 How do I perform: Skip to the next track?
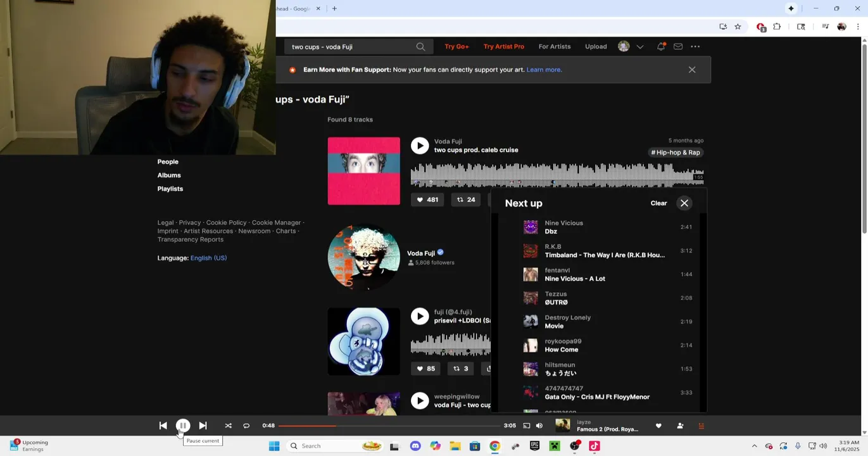tap(203, 426)
